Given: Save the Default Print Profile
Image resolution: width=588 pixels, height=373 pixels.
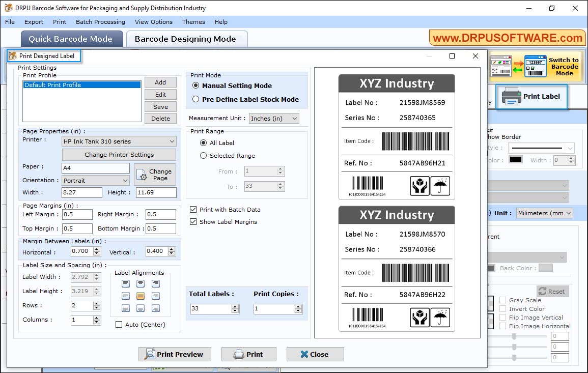Looking at the screenshot, I should point(160,106).
